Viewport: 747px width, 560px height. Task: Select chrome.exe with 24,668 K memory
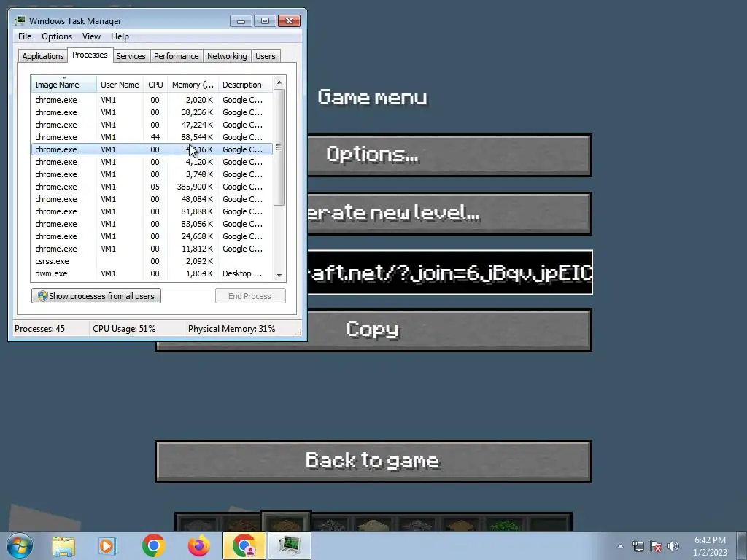pyautogui.click(x=152, y=236)
